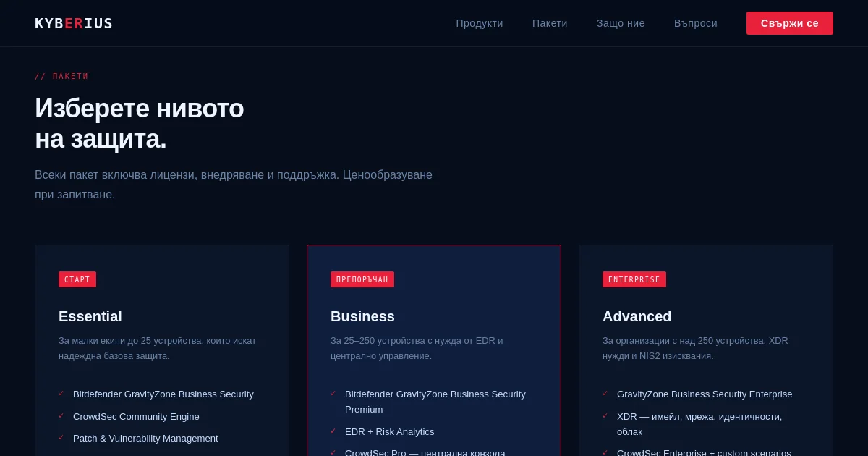Click the KYBERIUS logo
The image size is (868, 456).
pos(74,23)
